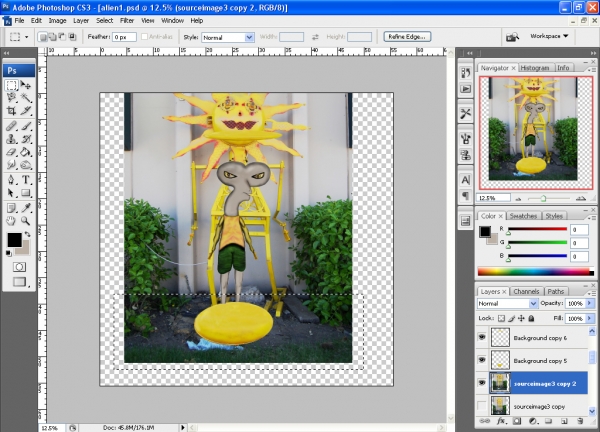Click the Create new layer icon
Viewport: 600px width, 432px height.
tap(564, 421)
